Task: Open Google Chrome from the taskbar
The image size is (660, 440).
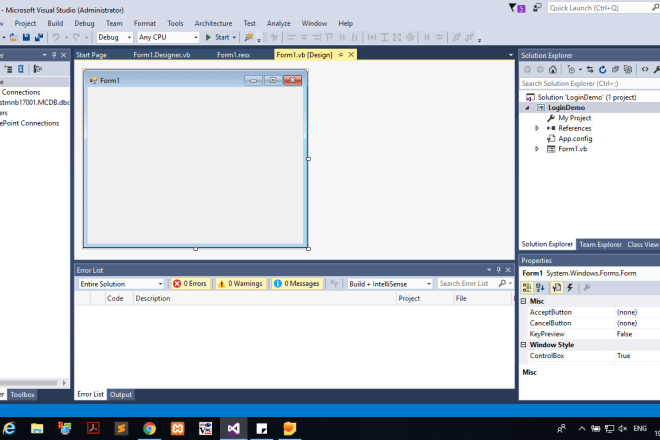Action: coord(149,429)
